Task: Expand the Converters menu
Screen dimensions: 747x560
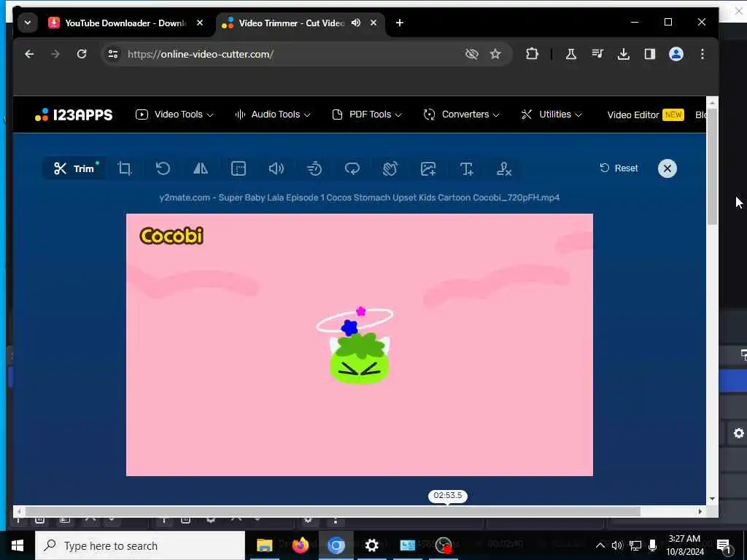Action: point(461,114)
